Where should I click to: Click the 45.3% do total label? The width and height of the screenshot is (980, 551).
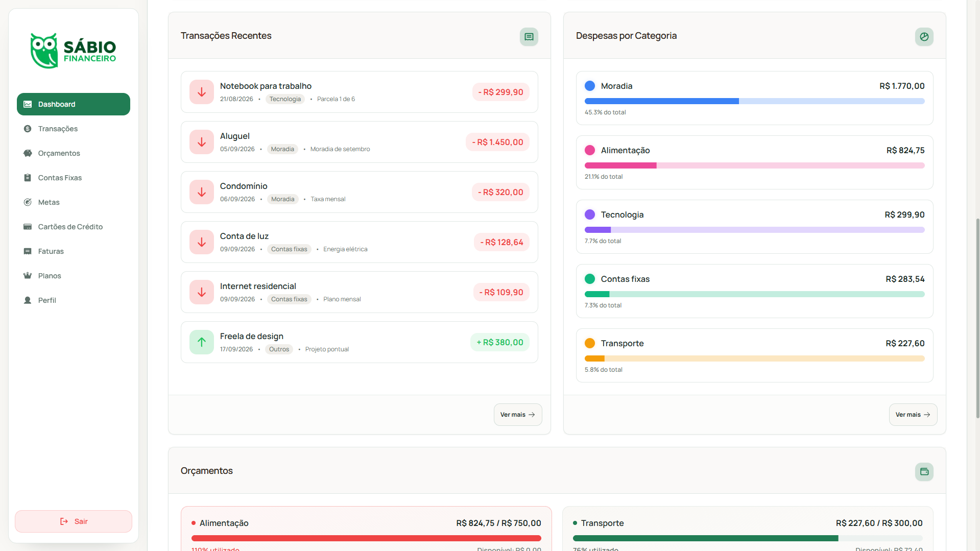605,112
